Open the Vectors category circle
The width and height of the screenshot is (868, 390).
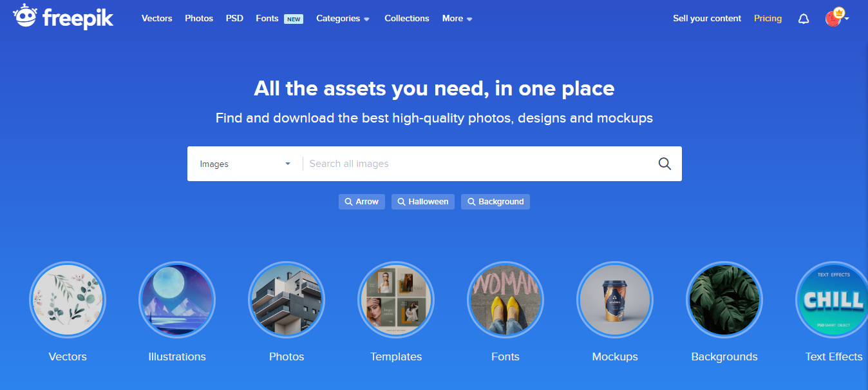coord(68,300)
